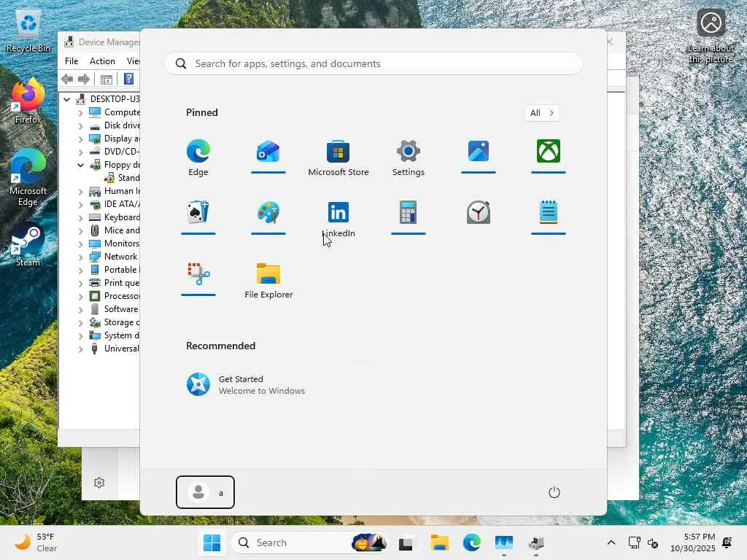747x560 pixels.
Task: Show all apps with the All button
Action: (x=542, y=113)
